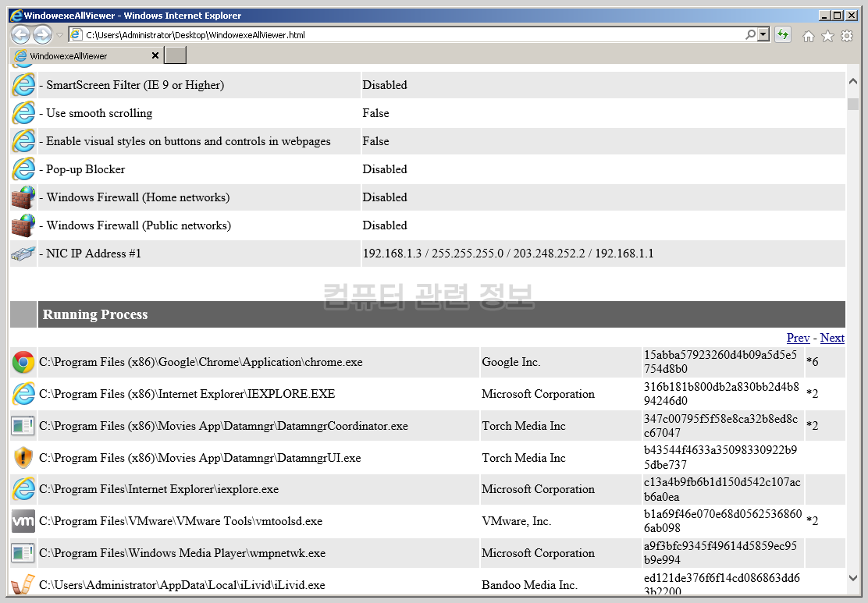Click the iLivid.exe icon
The width and height of the screenshot is (868, 603).
(x=23, y=584)
